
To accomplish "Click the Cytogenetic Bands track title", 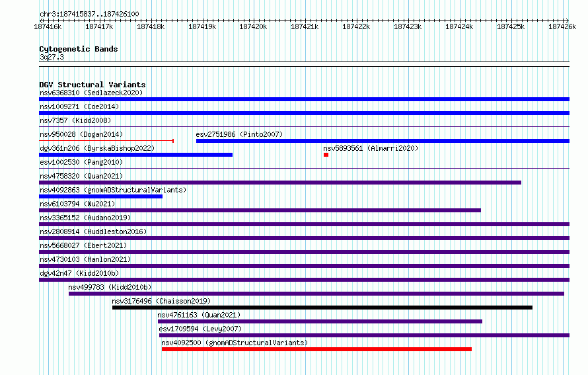I will pyautogui.click(x=79, y=49).
